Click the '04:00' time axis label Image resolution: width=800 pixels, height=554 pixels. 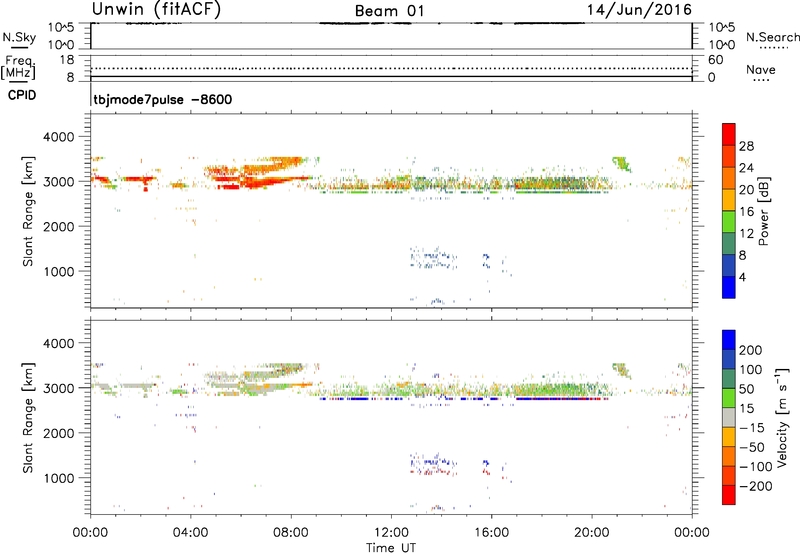point(190,533)
